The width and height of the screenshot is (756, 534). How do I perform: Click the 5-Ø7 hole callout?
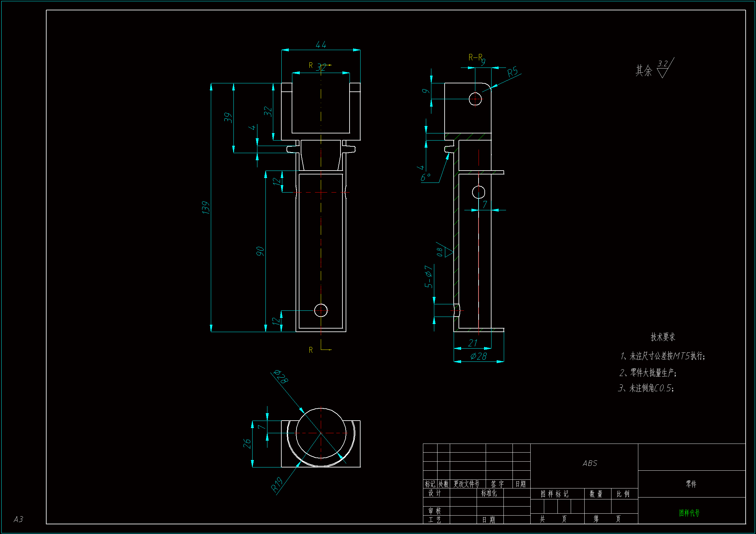pyautogui.click(x=428, y=277)
